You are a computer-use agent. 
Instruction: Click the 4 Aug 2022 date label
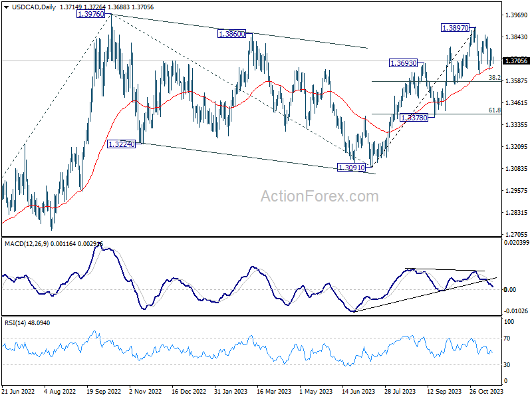[60, 391]
